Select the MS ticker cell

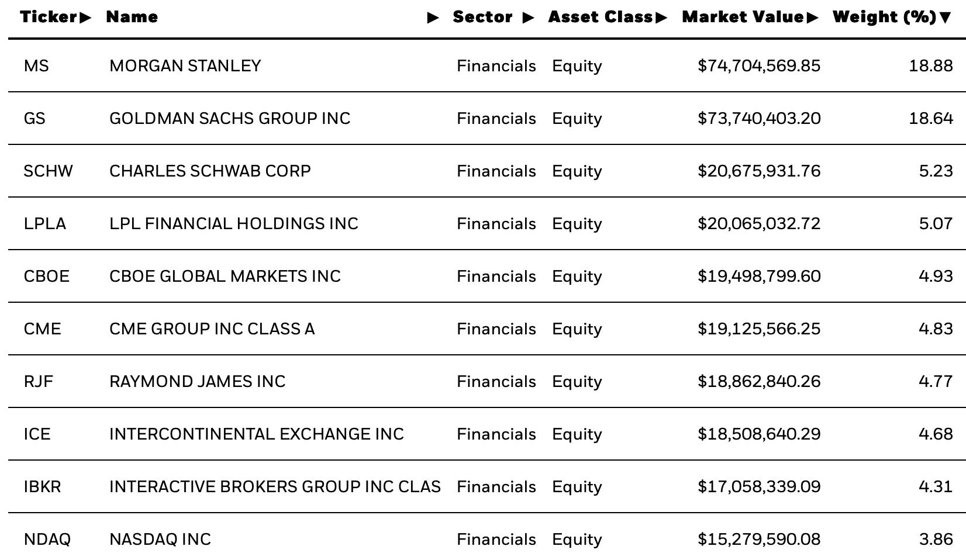tap(36, 66)
